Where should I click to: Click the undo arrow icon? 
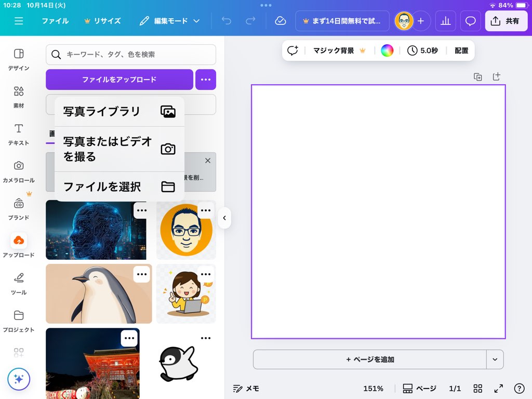tap(227, 21)
